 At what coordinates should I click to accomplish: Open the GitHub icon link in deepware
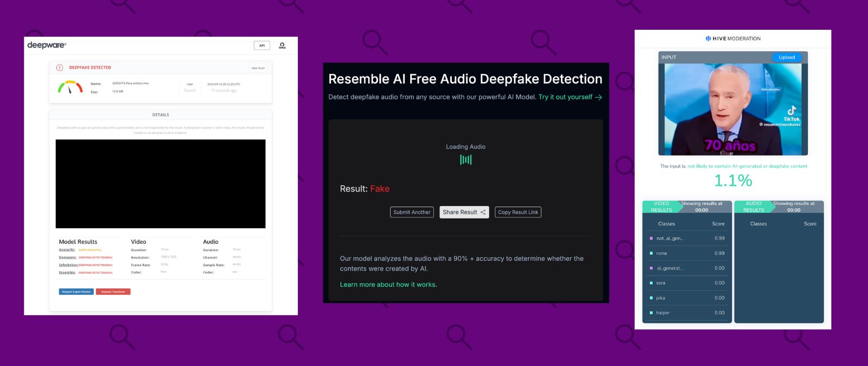tap(282, 46)
